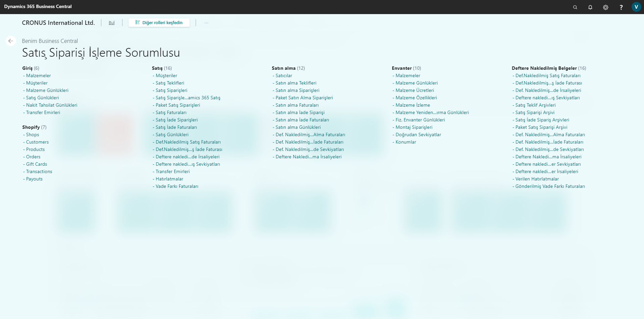The width and height of the screenshot is (644, 319).
Task: Open the user account avatar V
Action: (636, 7)
